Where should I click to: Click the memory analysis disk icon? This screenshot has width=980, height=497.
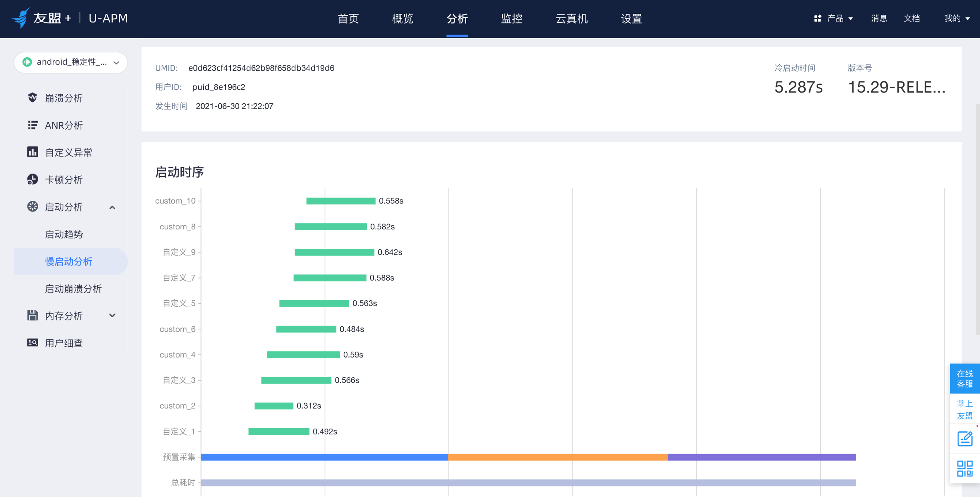click(33, 316)
